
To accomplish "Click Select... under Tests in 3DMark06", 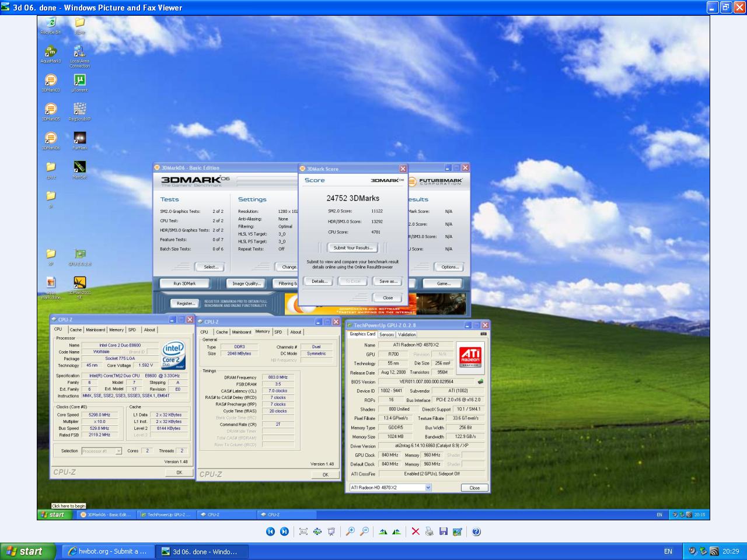I will click(x=211, y=267).
